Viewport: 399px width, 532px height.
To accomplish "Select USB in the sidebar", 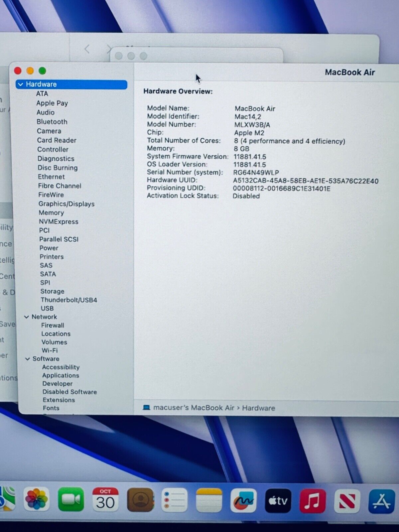I will tap(47, 309).
